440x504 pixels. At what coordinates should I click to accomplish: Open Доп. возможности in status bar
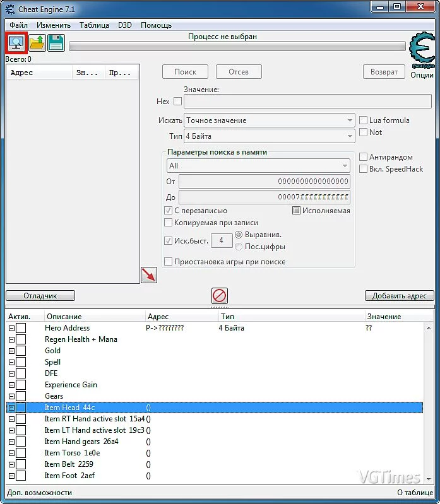pos(40,493)
